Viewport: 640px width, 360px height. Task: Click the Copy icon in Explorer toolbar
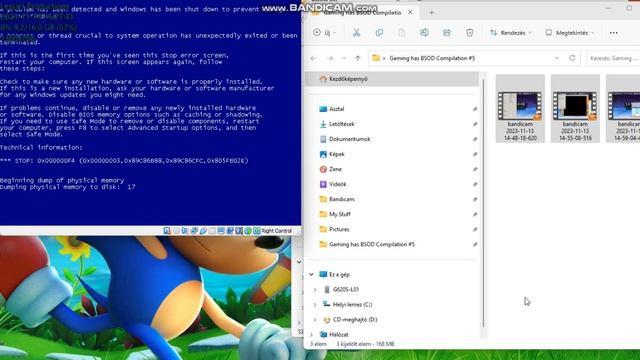(x=379, y=33)
